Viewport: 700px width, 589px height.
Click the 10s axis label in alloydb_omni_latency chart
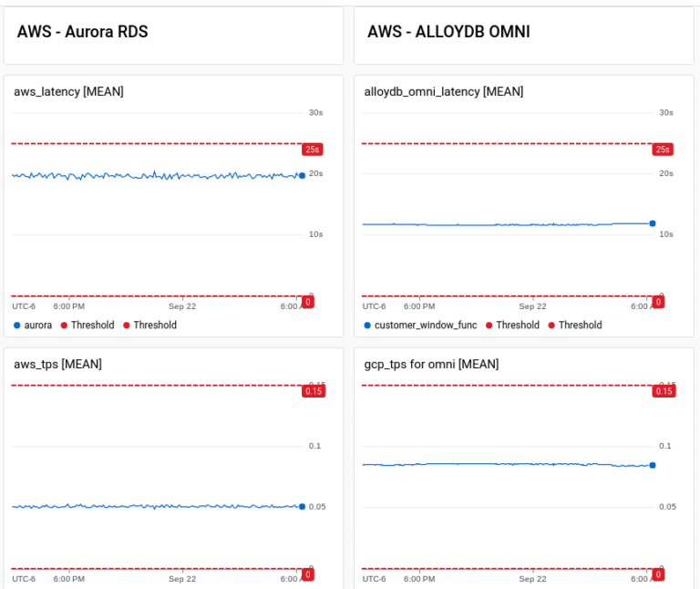666,234
